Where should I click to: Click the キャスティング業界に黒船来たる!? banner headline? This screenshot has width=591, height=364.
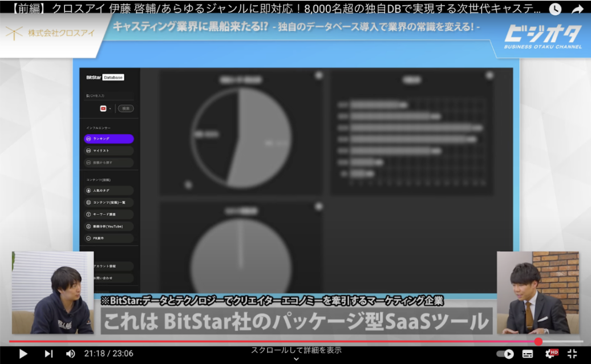[191, 27]
